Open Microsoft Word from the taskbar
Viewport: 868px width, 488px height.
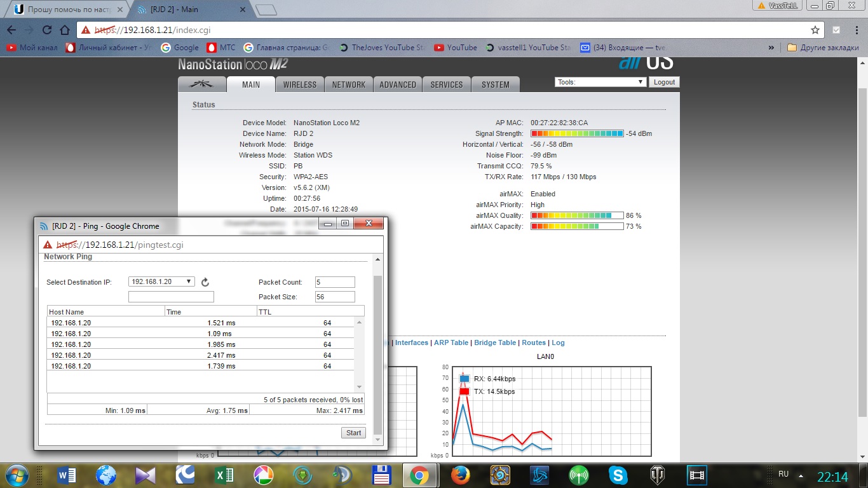(x=67, y=475)
